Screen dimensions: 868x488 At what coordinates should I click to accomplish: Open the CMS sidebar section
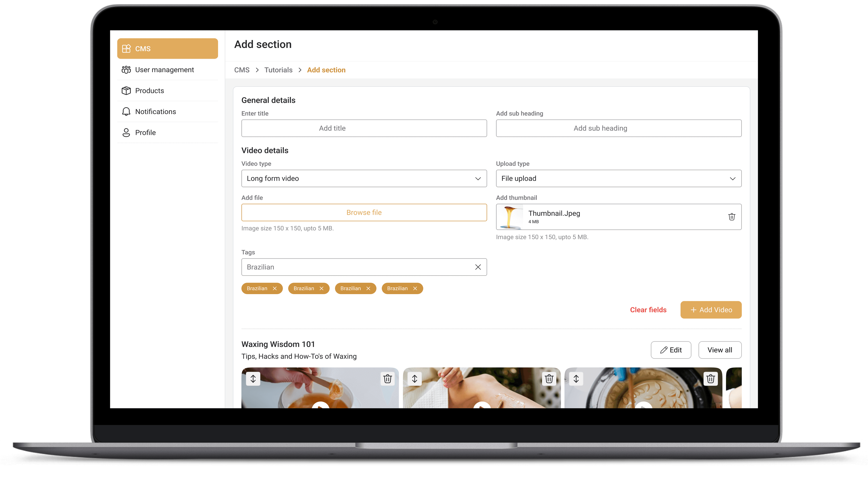point(167,49)
